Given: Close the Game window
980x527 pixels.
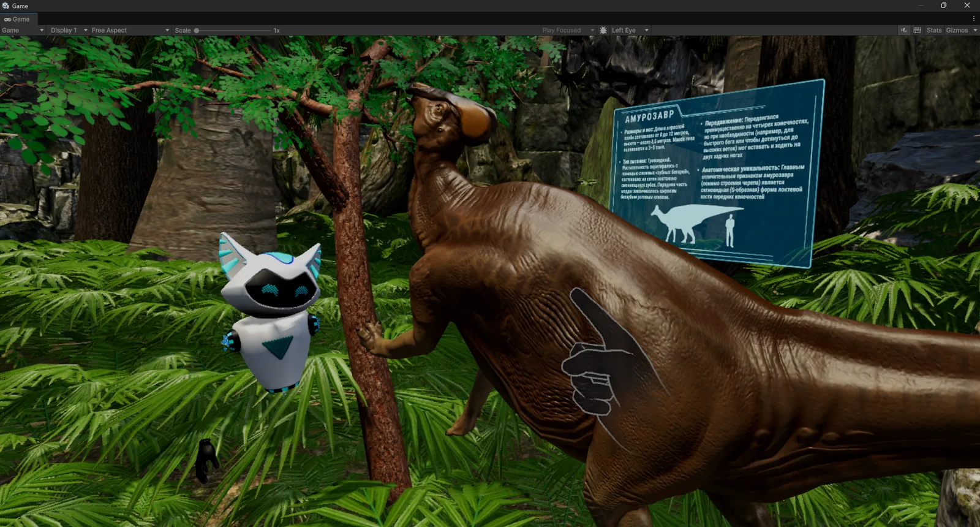Looking at the screenshot, I should pos(967,6).
